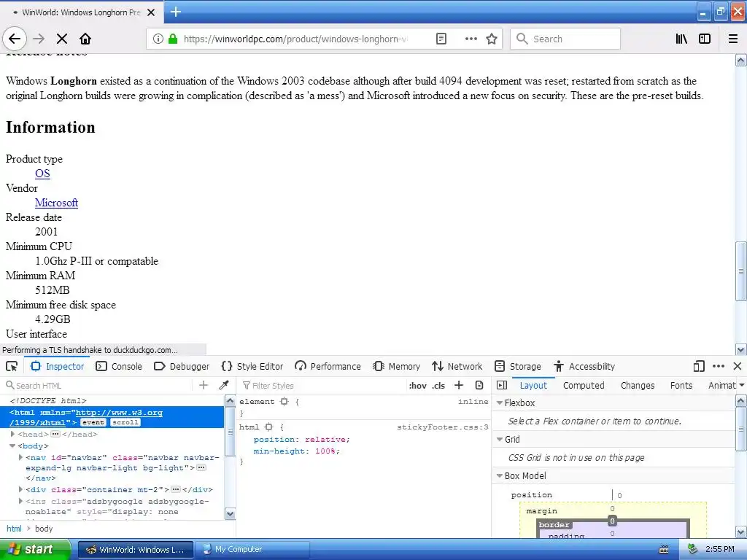Show site information icon in address bar
747x560 pixels.
[x=158, y=39]
